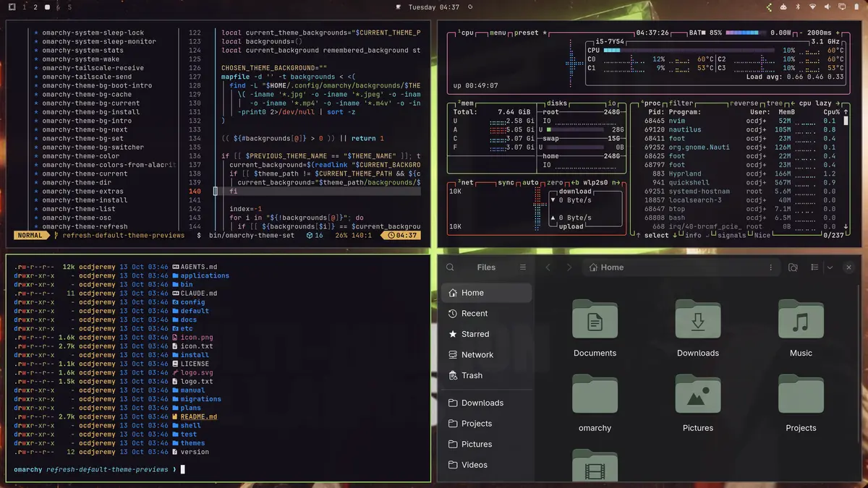Click the search-folder icon in Files toolbar
The height and width of the screenshot is (488, 868).
click(793, 267)
